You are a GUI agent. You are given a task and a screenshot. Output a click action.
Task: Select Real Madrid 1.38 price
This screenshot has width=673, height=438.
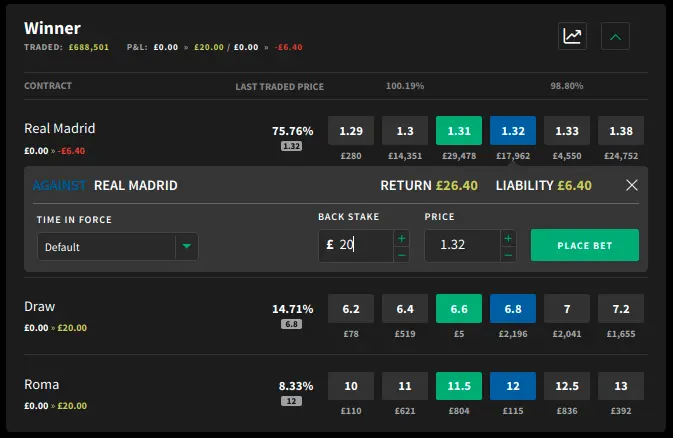coord(621,131)
